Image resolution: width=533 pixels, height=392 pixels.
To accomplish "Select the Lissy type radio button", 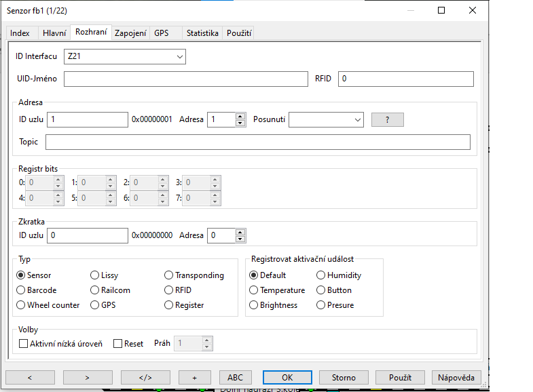I will tap(94, 275).
